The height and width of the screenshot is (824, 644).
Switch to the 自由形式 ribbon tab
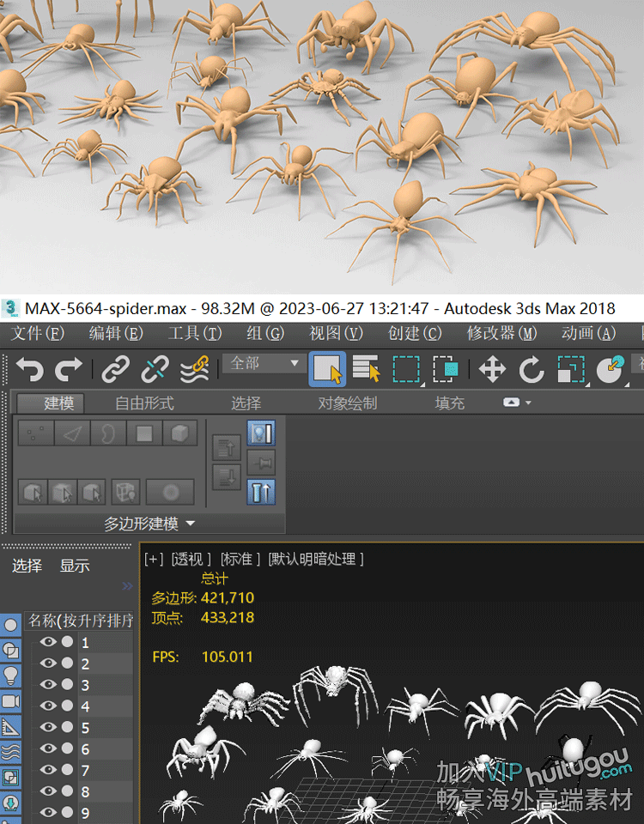144,403
